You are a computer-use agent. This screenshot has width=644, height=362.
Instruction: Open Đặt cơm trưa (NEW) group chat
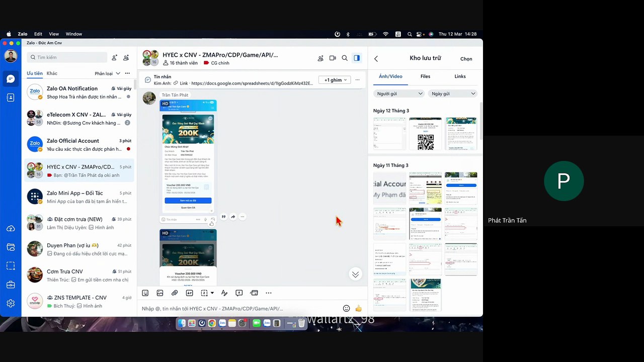[79, 223]
